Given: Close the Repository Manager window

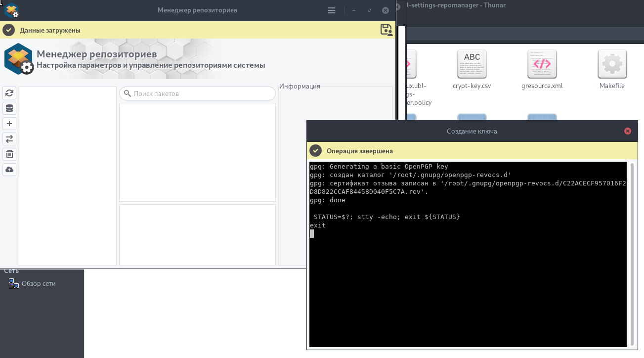Looking at the screenshot, I should (x=385, y=10).
